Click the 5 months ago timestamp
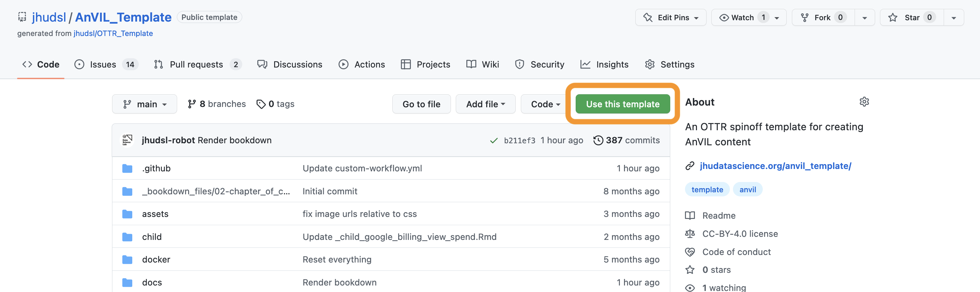This screenshot has height=292, width=980. 631,260
